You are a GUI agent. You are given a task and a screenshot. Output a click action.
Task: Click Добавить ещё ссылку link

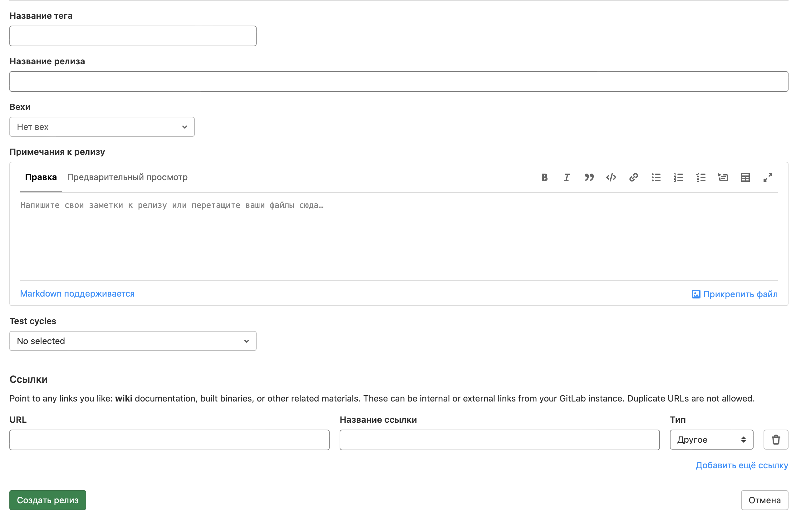(x=742, y=465)
